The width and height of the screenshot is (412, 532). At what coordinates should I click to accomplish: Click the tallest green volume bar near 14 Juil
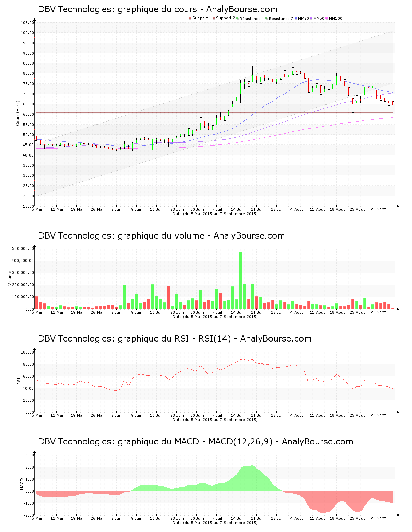coord(240,280)
